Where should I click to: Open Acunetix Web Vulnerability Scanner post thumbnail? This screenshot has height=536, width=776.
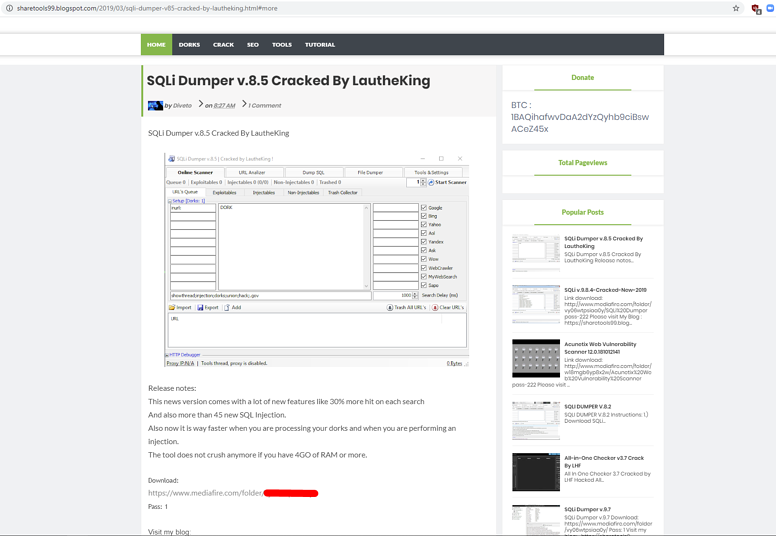(x=536, y=358)
